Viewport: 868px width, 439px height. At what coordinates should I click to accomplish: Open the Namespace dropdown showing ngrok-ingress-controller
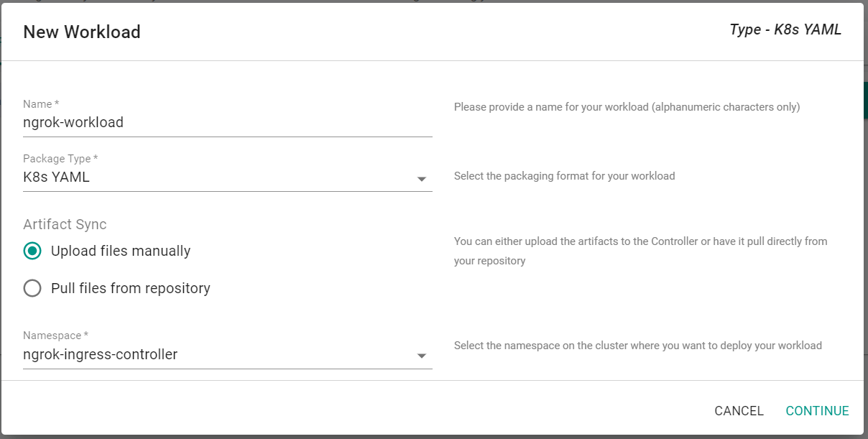click(x=227, y=355)
